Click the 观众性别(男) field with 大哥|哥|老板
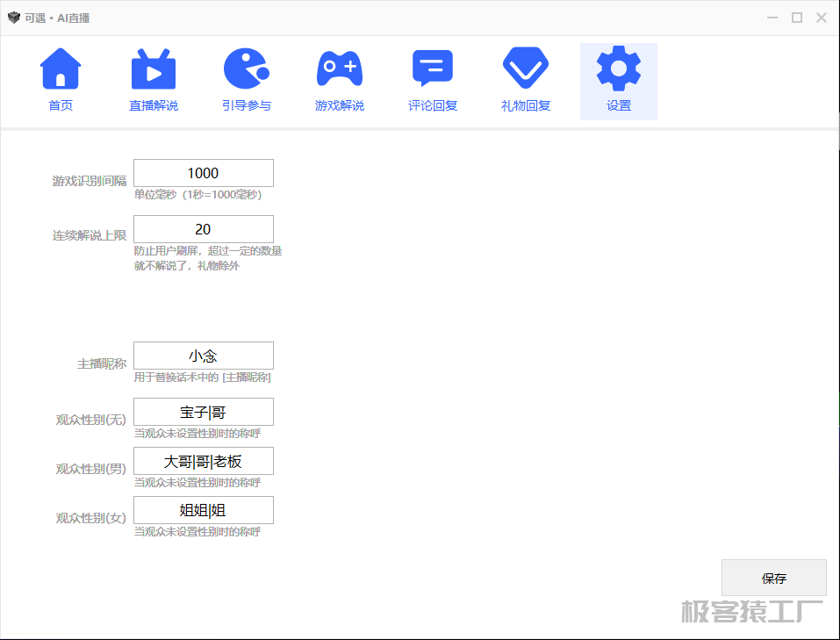The width and height of the screenshot is (840, 640). point(203,461)
